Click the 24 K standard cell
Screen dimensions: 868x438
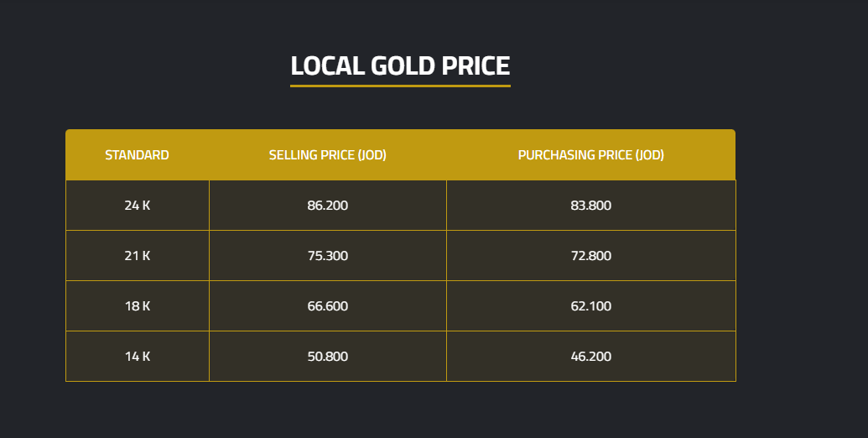tap(137, 206)
